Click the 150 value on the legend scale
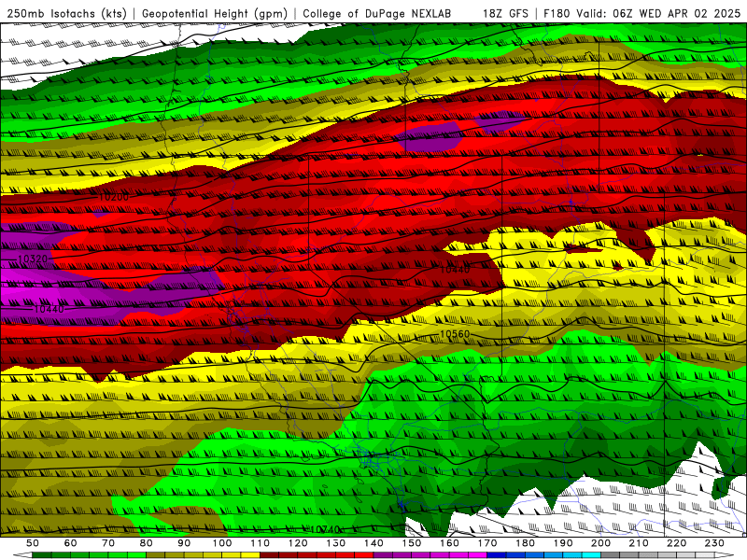 tap(411, 543)
